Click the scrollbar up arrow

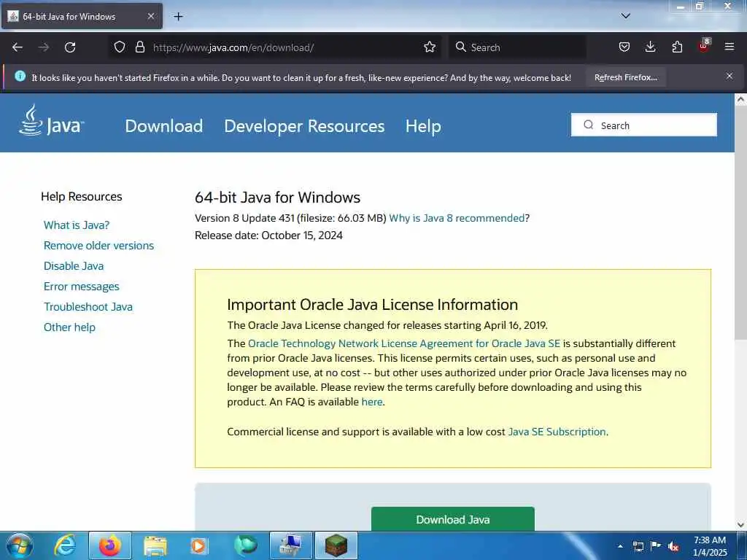[x=741, y=99]
